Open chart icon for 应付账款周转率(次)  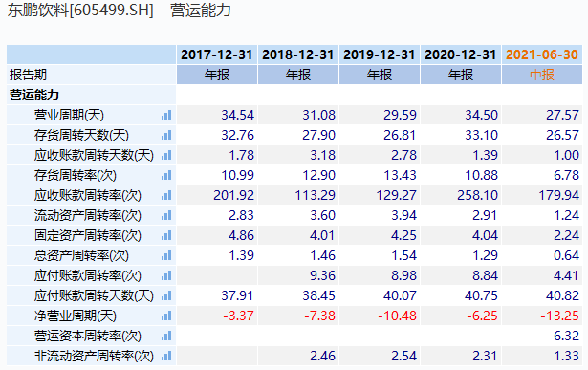tap(166, 276)
